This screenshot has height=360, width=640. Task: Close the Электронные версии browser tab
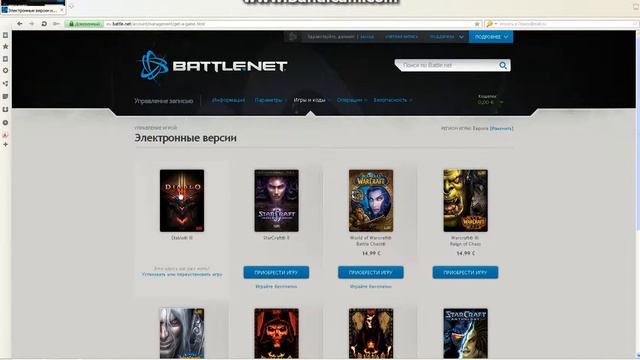[x=62, y=10]
